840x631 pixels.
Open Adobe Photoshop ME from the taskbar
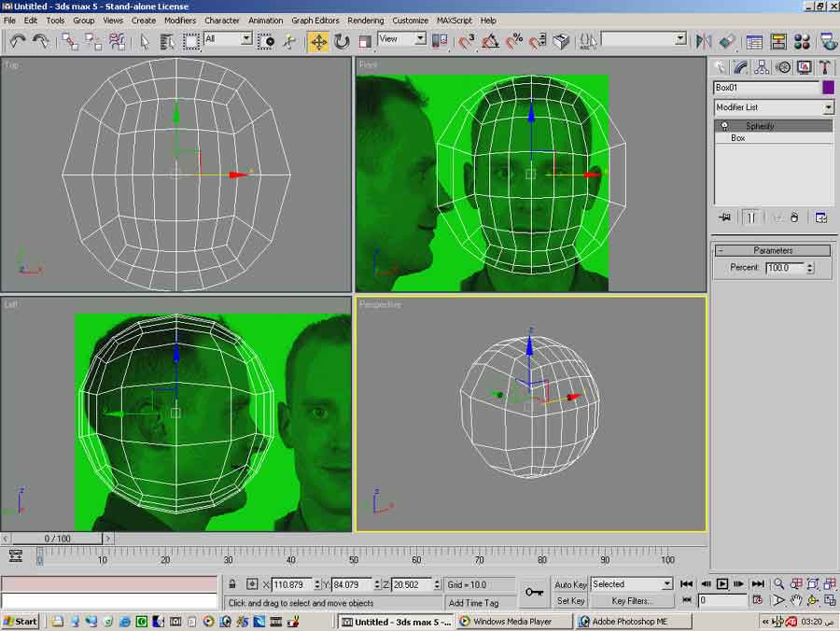[x=633, y=622]
